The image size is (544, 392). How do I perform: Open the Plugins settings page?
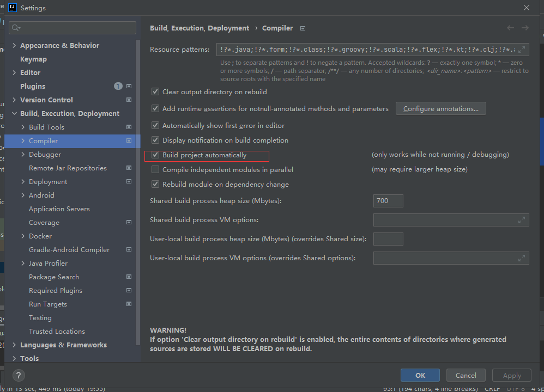[33, 87]
